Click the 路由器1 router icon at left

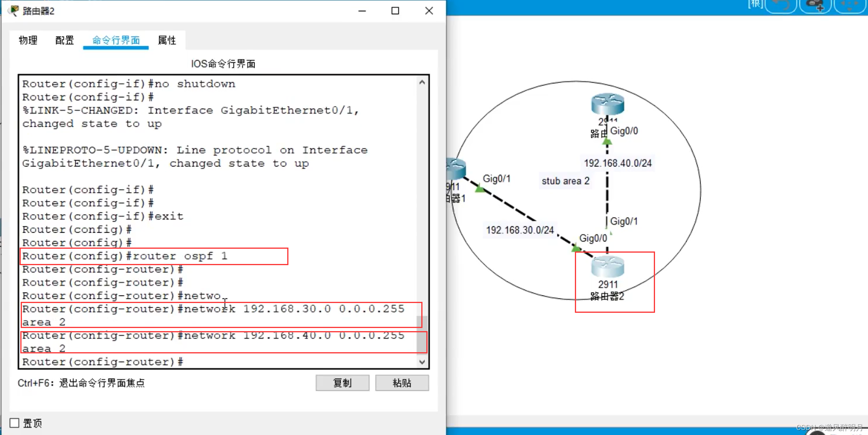coord(456,169)
